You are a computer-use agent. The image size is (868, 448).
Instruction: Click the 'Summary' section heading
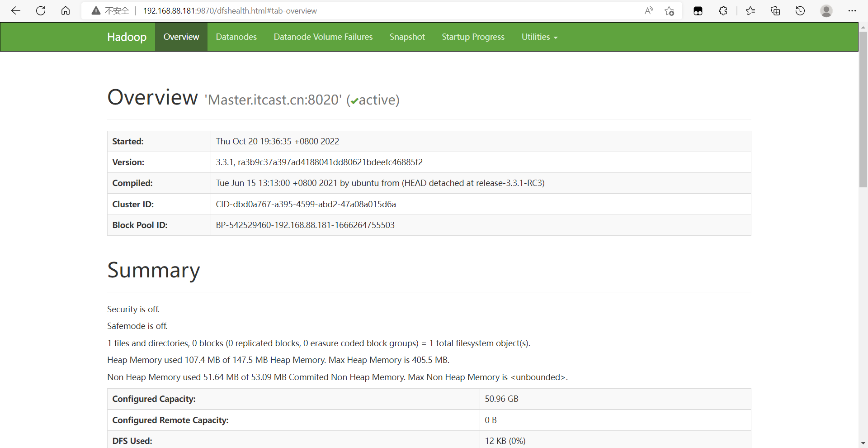point(154,271)
